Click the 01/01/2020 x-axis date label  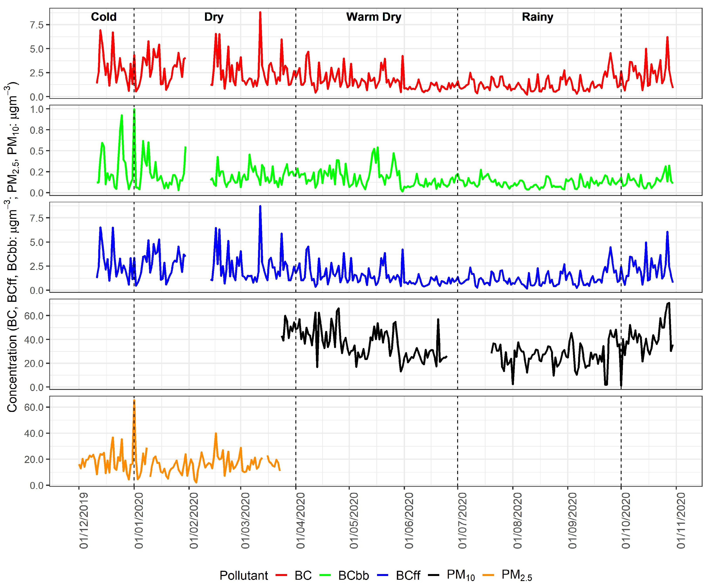[139, 521]
